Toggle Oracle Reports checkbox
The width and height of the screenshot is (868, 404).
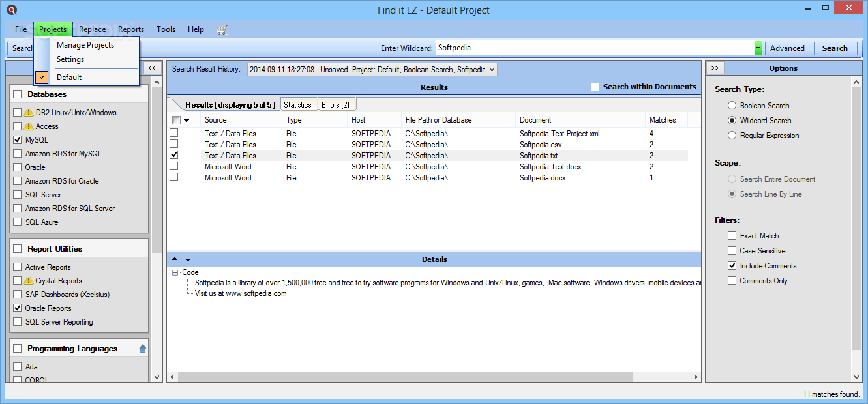click(x=18, y=308)
